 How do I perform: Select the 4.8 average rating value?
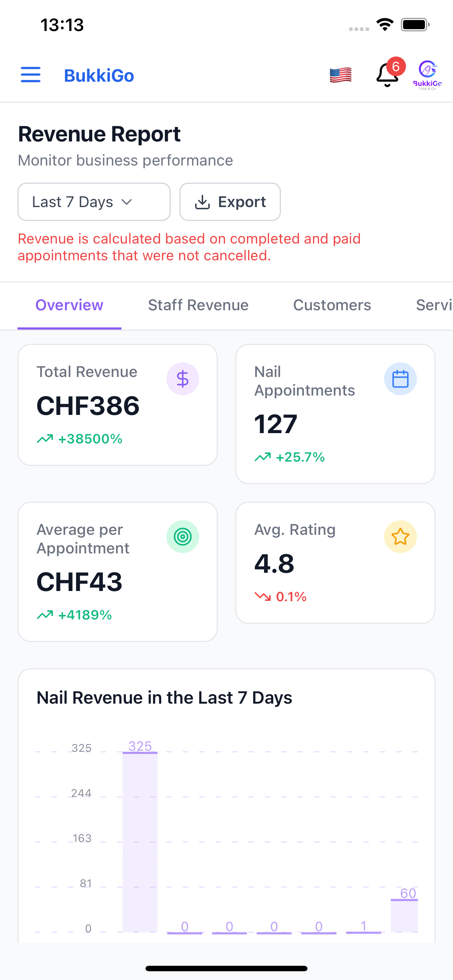(x=274, y=563)
